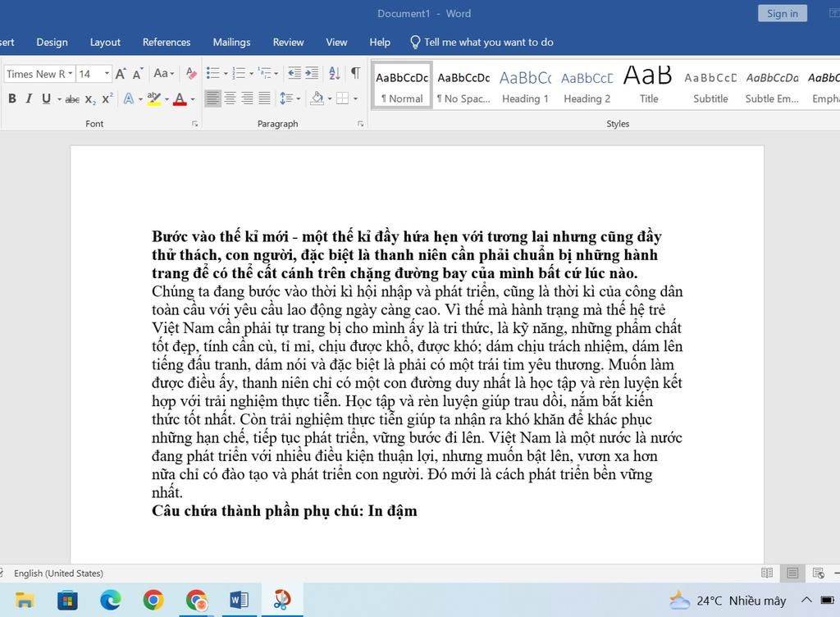Apply paragraph shading fill
The width and height of the screenshot is (840, 617).
point(317,98)
